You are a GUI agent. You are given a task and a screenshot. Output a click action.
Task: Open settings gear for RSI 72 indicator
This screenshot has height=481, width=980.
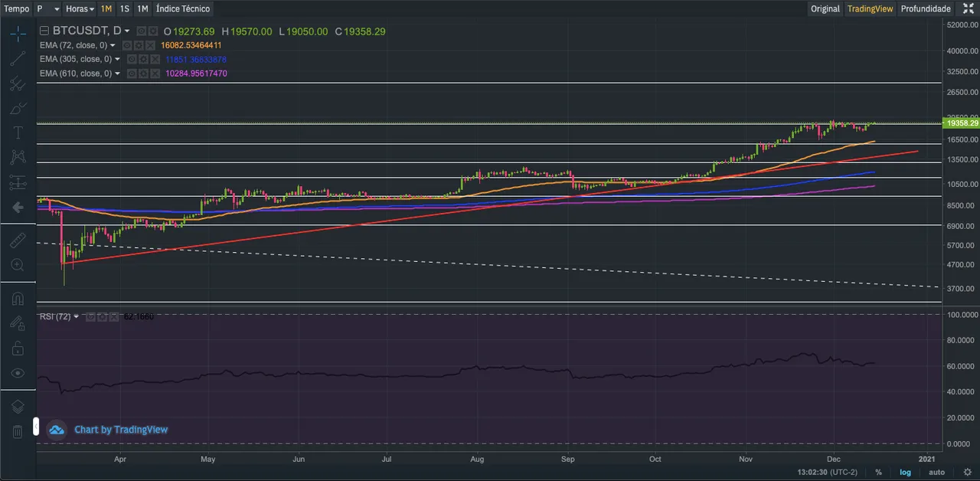[x=103, y=316]
